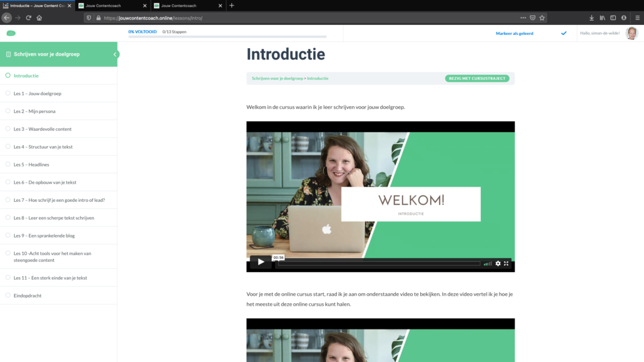Open the page actions three-dots menu
Image resolution: width=644 pixels, height=362 pixels.
tap(523, 18)
